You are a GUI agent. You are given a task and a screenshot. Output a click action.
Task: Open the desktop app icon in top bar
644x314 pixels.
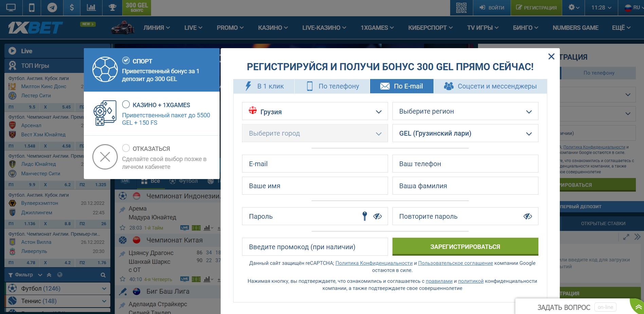tap(11, 7)
